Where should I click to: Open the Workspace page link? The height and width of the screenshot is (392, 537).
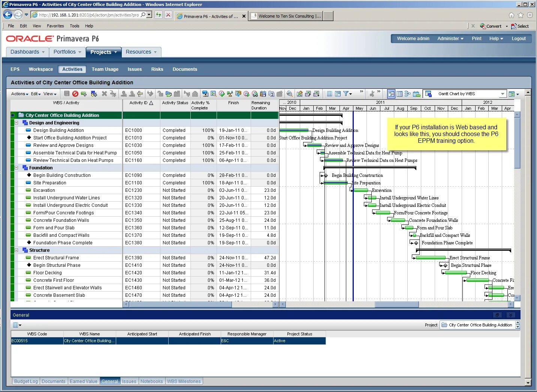(41, 69)
